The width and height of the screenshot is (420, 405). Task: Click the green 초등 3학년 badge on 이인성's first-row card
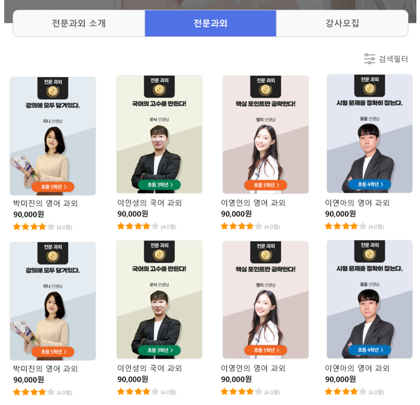[159, 185]
